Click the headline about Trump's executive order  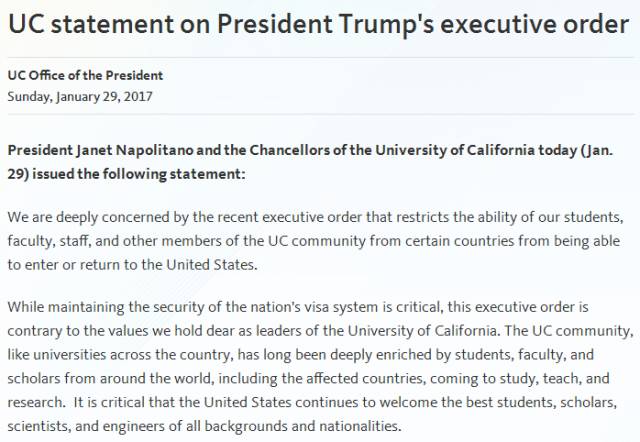point(318,24)
